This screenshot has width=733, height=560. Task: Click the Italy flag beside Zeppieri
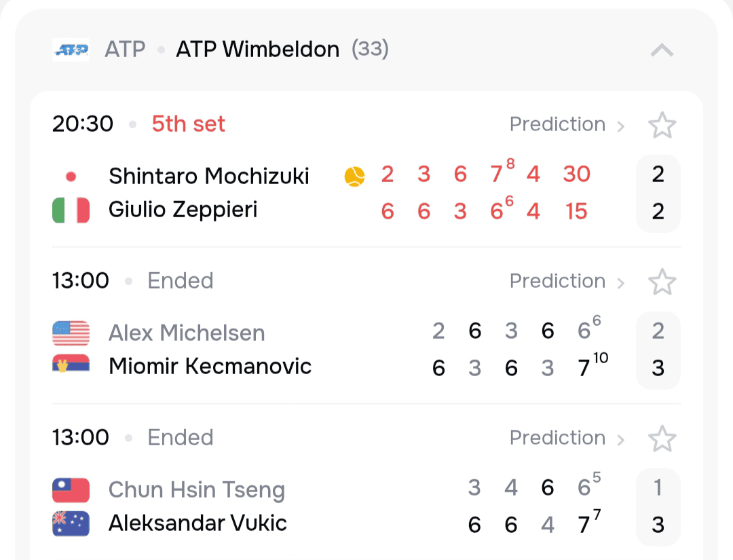(x=71, y=210)
